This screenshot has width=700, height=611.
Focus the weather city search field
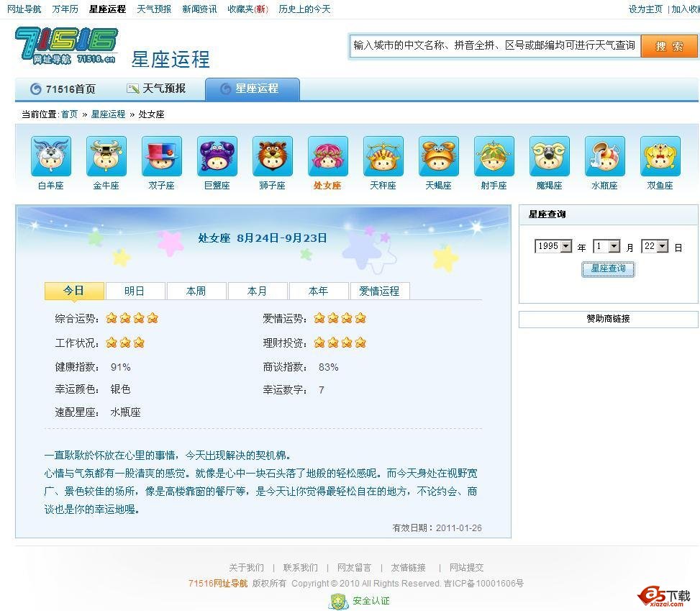tap(495, 45)
